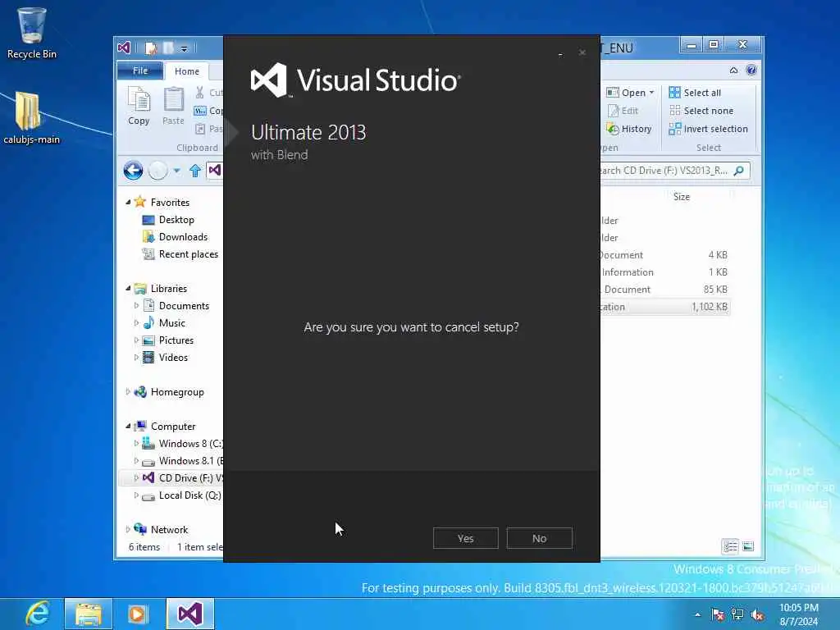This screenshot has height=630, width=840.
Task: Select Desktop in Favorites
Action: tap(176, 220)
